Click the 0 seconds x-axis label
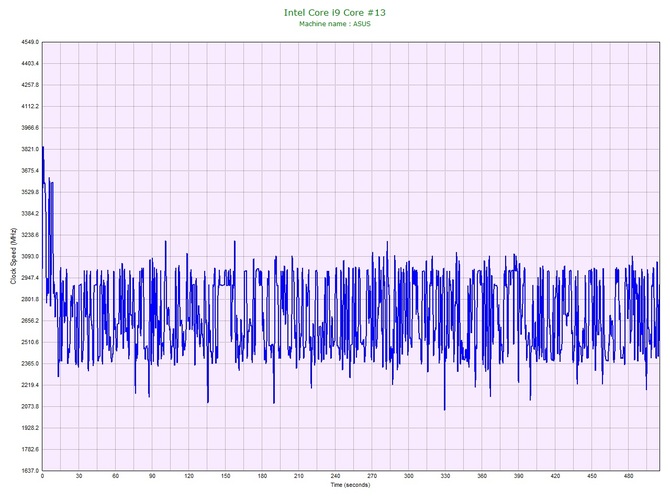 42,476
